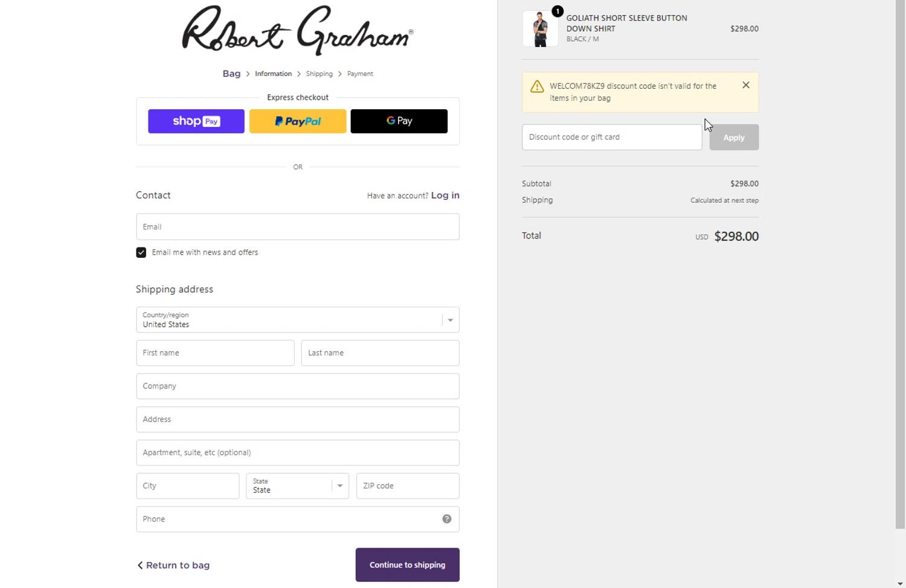Click the page scroll-down arrow
Screen dimensions: 906x588
[x=901, y=583]
